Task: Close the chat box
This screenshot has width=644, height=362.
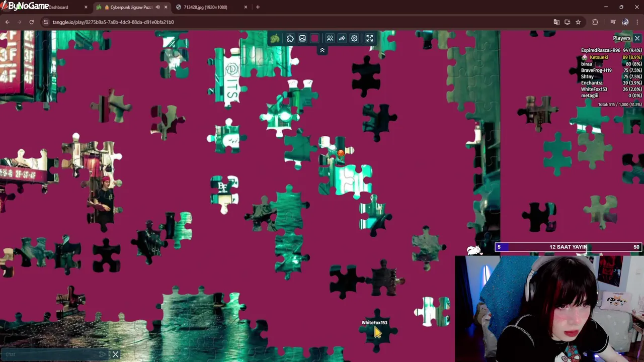Action: pos(115,354)
